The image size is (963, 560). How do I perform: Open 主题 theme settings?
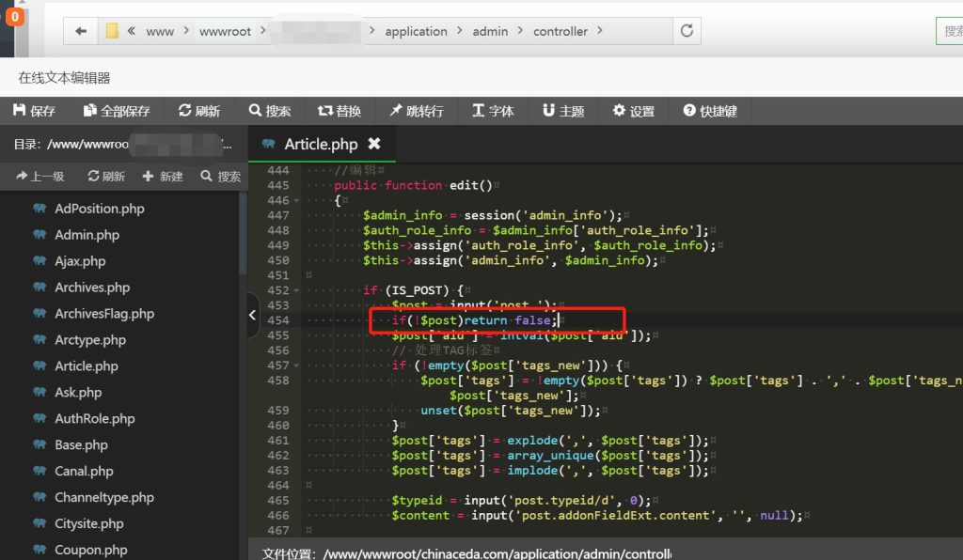(563, 111)
